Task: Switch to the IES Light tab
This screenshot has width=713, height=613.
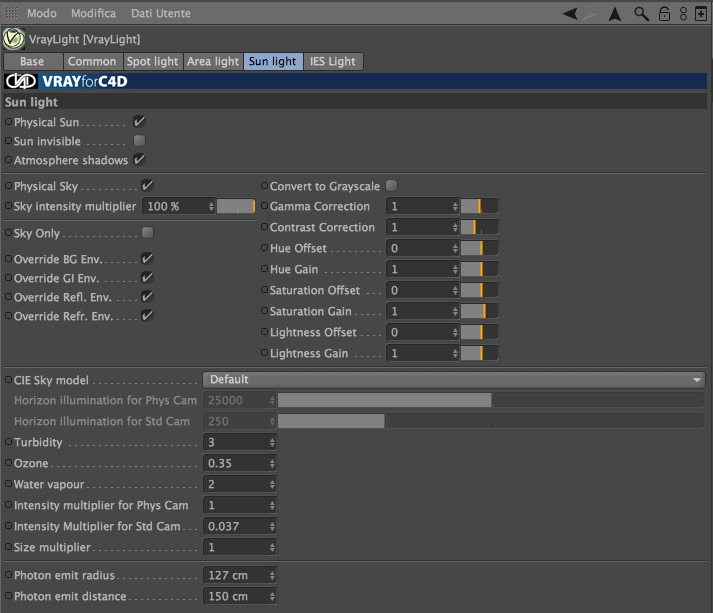Action: (333, 61)
